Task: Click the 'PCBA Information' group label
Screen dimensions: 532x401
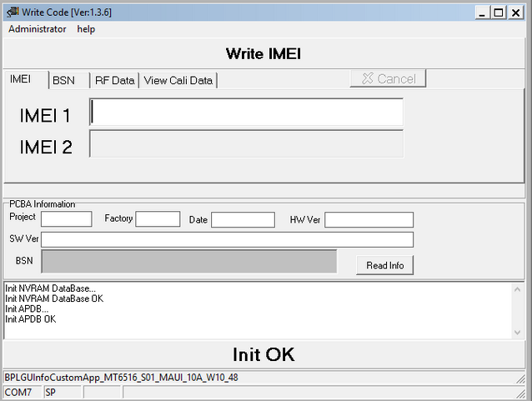Action: pyautogui.click(x=42, y=204)
